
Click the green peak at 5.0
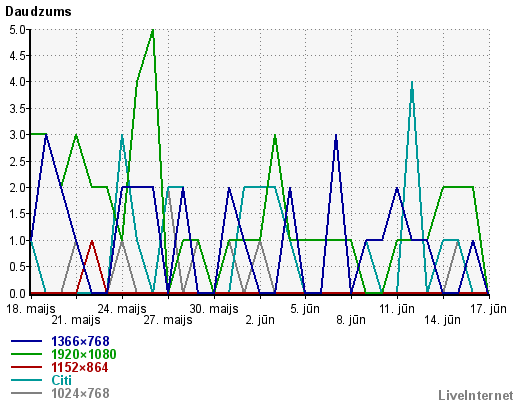pos(153,31)
